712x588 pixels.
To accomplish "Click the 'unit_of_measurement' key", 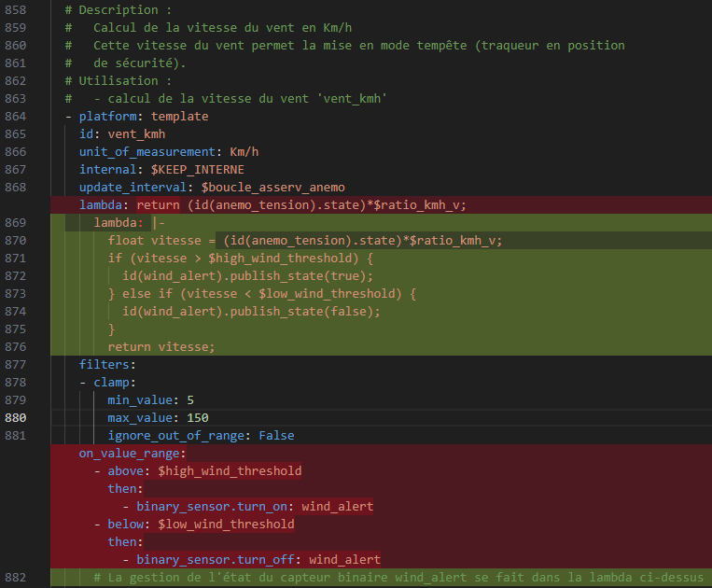I will pos(147,151).
